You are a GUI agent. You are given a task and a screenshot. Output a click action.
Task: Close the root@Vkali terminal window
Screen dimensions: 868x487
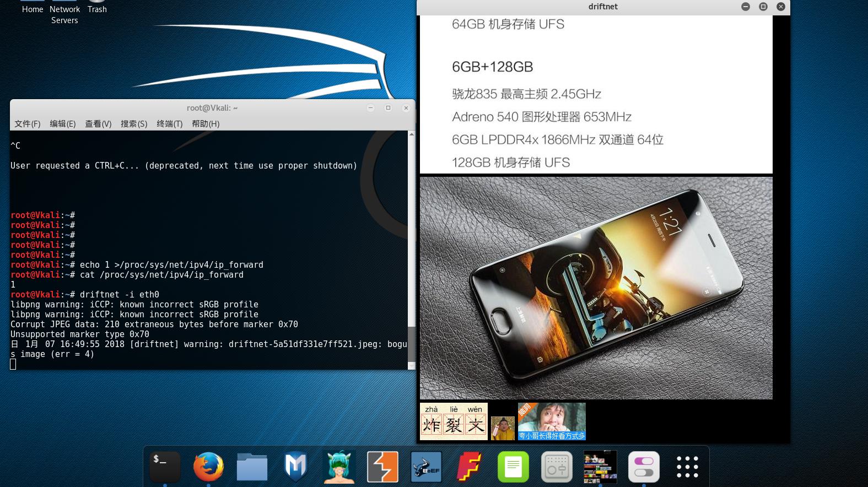(x=406, y=108)
